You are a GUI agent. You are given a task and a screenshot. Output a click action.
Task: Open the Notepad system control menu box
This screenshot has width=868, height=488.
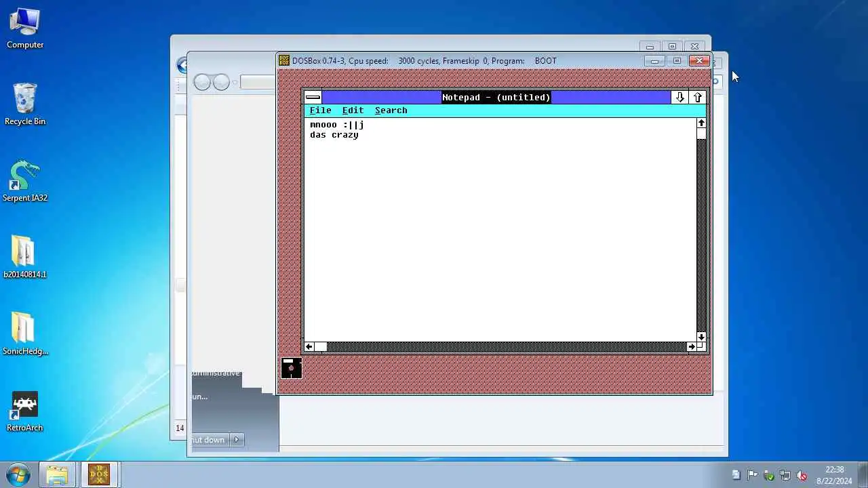coord(313,97)
